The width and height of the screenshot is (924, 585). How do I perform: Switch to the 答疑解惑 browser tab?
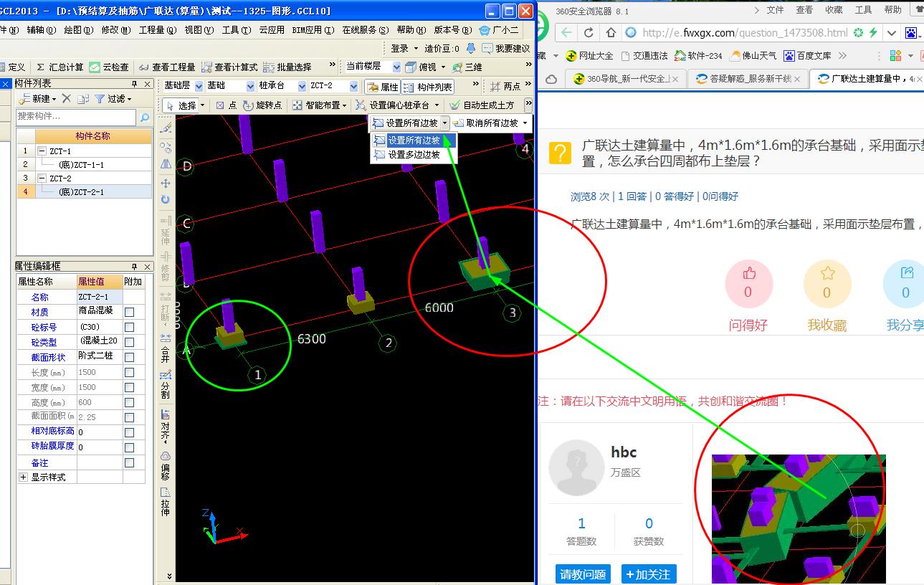[x=748, y=79]
